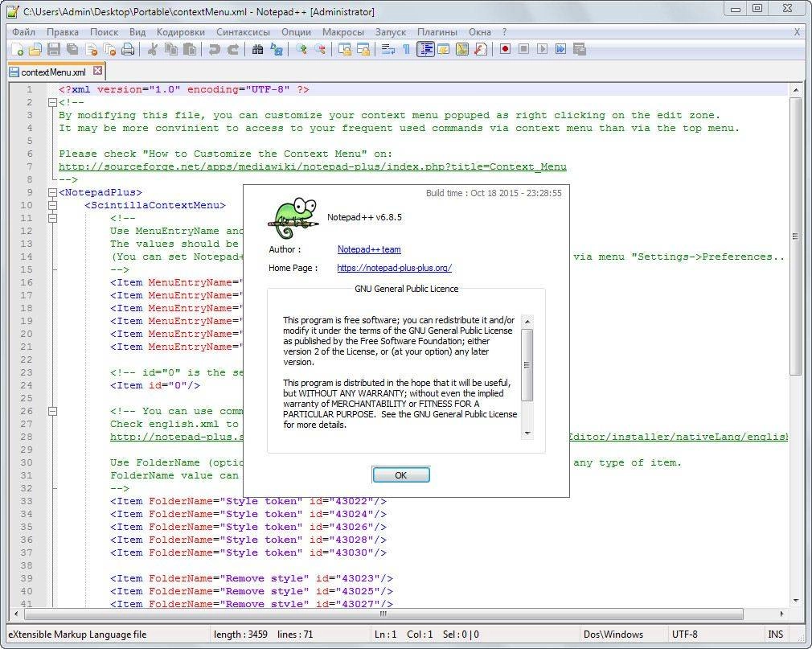This screenshot has width=812, height=649.
Task: Click the Dos\Windows status bar entry
Action: click(613, 634)
